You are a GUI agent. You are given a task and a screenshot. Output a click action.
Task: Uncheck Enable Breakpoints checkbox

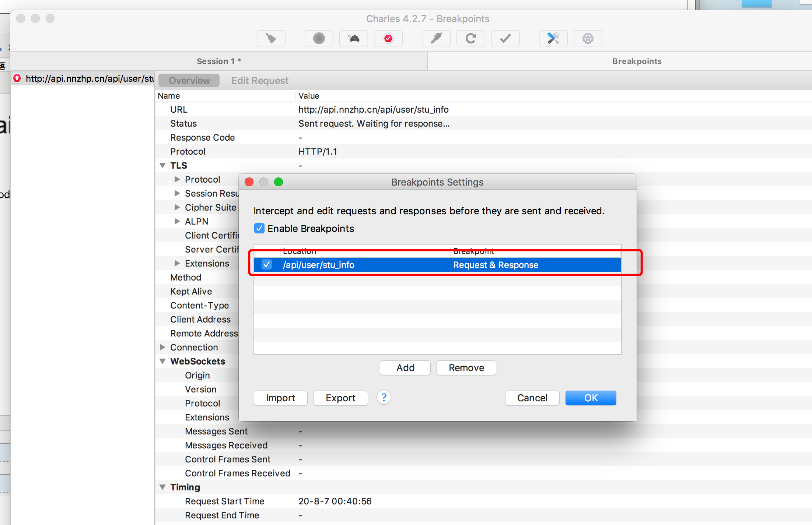(x=259, y=229)
